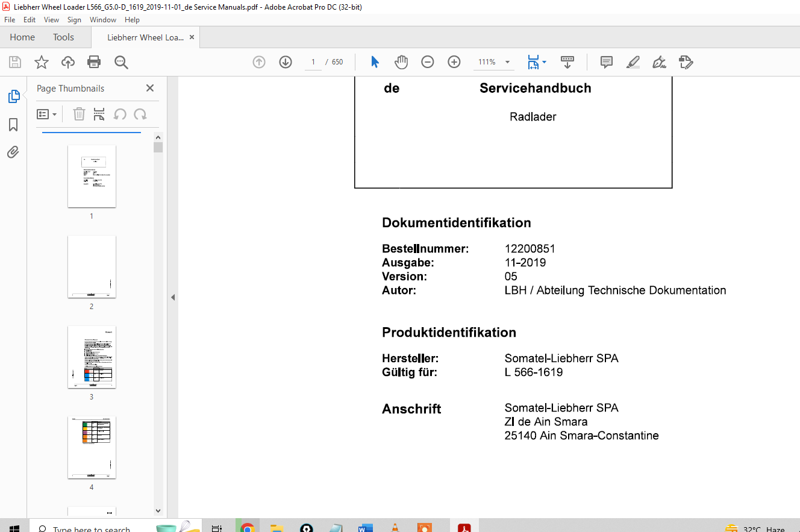800x532 pixels.
Task: Open File Explorer from the taskbar
Action: (x=277, y=528)
